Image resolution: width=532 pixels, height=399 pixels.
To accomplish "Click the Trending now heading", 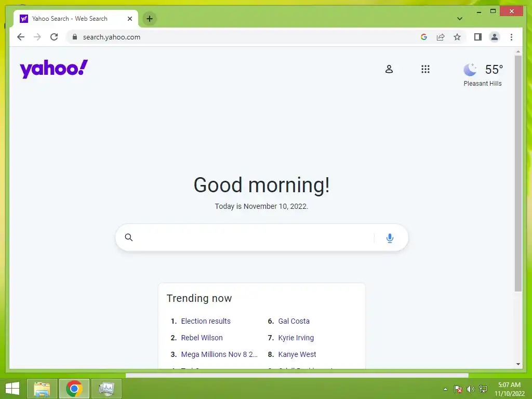I will click(199, 298).
